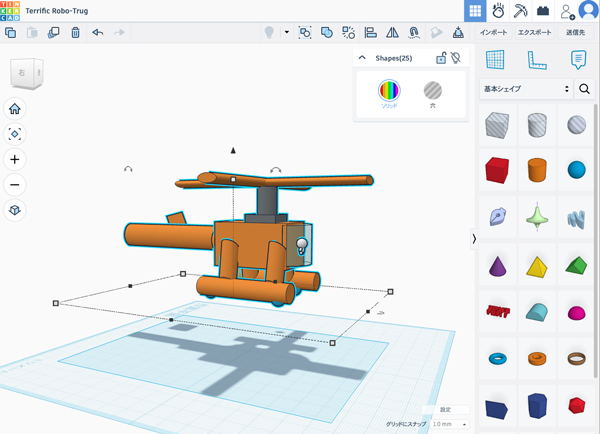The width and height of the screenshot is (600, 434).
Task: Fit all in view button
Action: (x=15, y=134)
